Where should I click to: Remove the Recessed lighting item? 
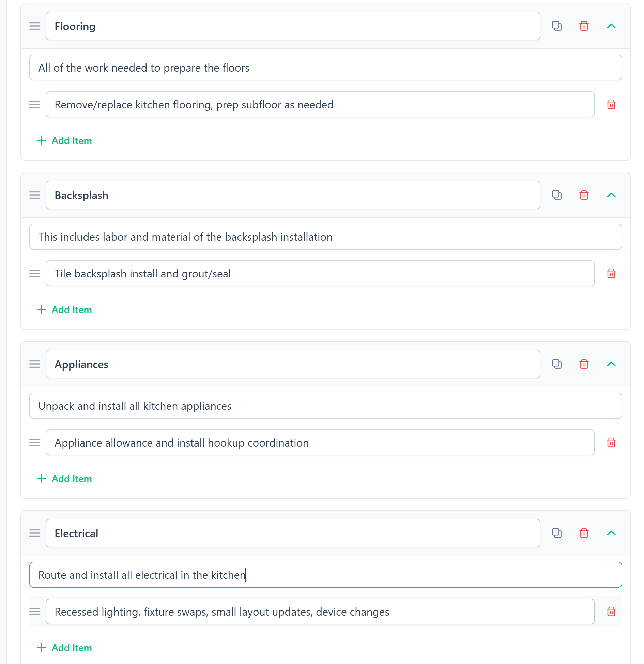[611, 612]
